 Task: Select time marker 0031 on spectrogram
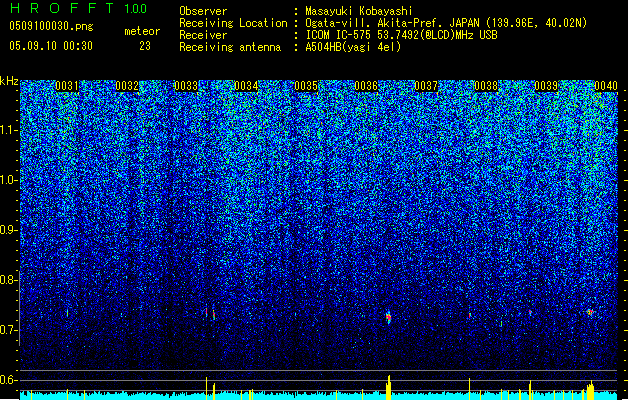(x=67, y=86)
